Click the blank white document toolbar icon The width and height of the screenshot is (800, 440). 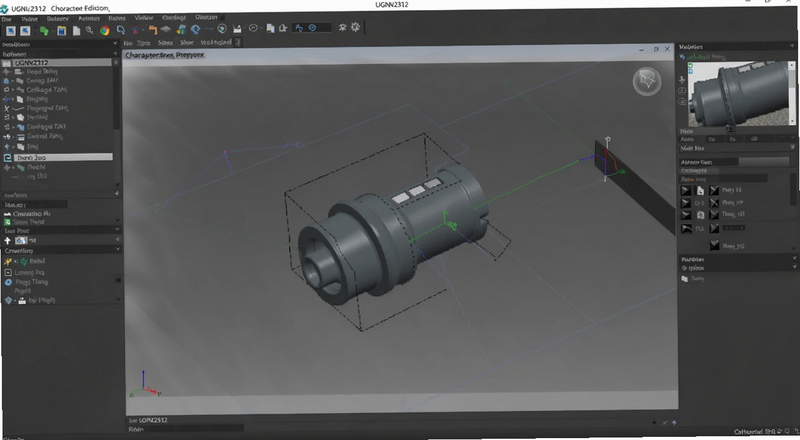(76, 31)
